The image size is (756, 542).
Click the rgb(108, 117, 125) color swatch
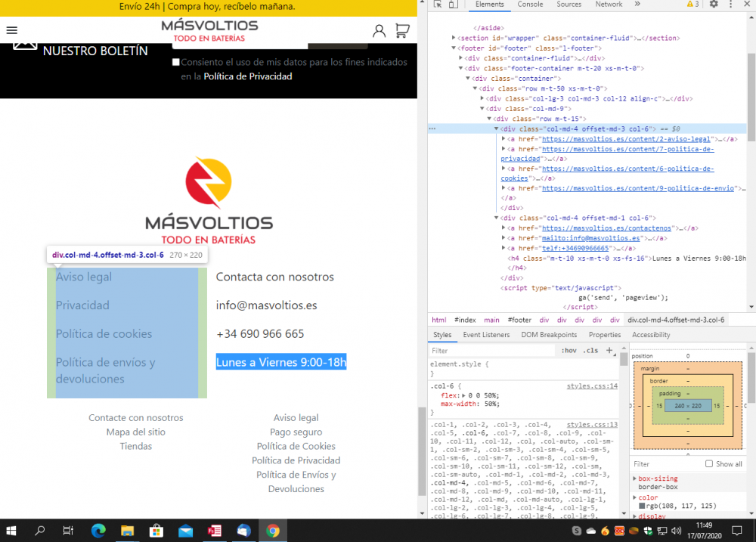coord(642,506)
